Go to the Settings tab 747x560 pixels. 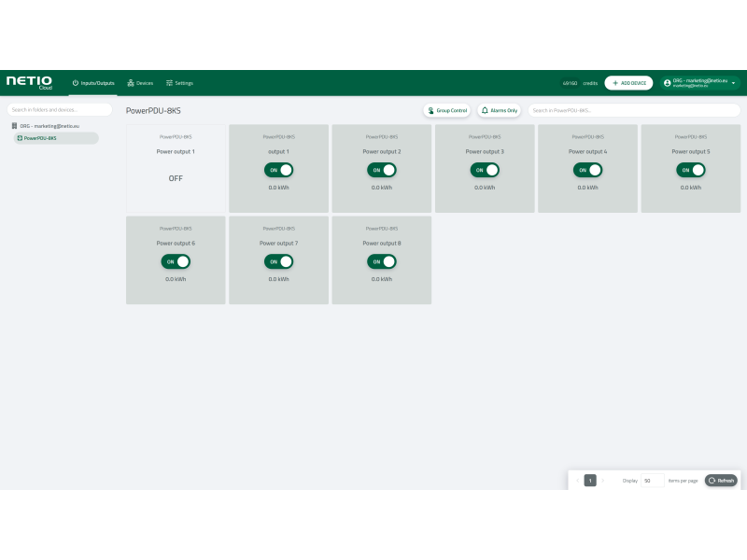pos(179,83)
